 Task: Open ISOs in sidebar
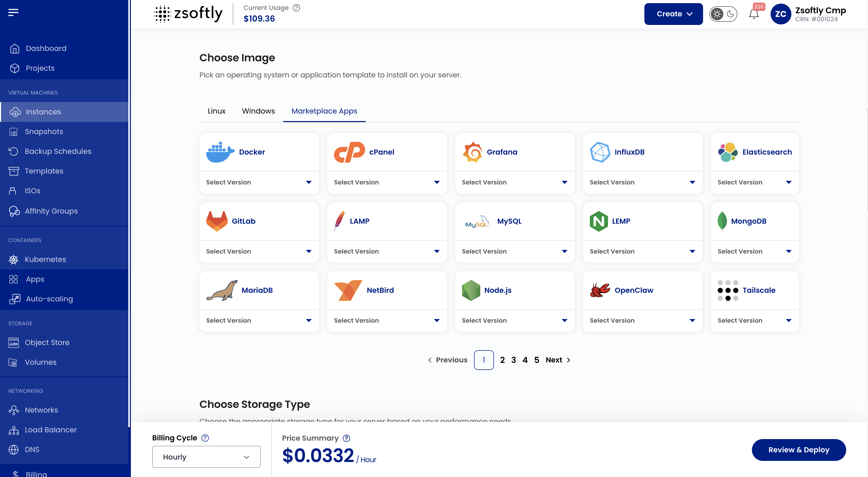click(64, 191)
